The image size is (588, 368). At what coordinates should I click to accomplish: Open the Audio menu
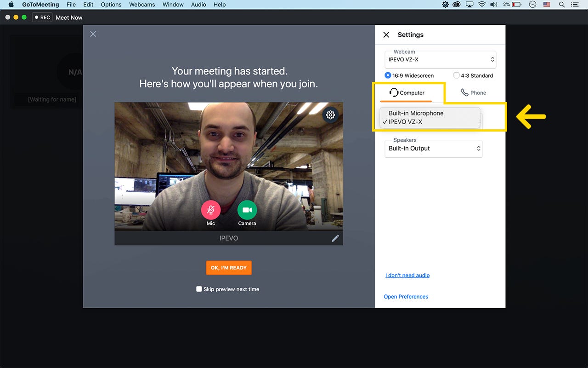click(x=198, y=5)
